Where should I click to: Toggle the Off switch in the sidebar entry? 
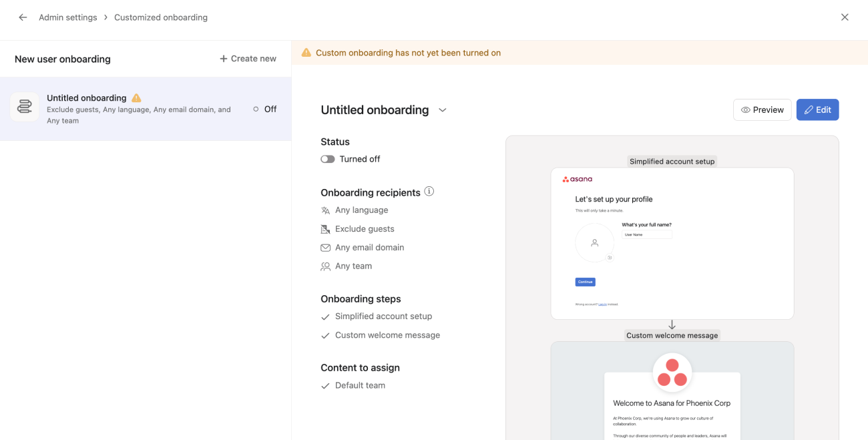point(256,108)
